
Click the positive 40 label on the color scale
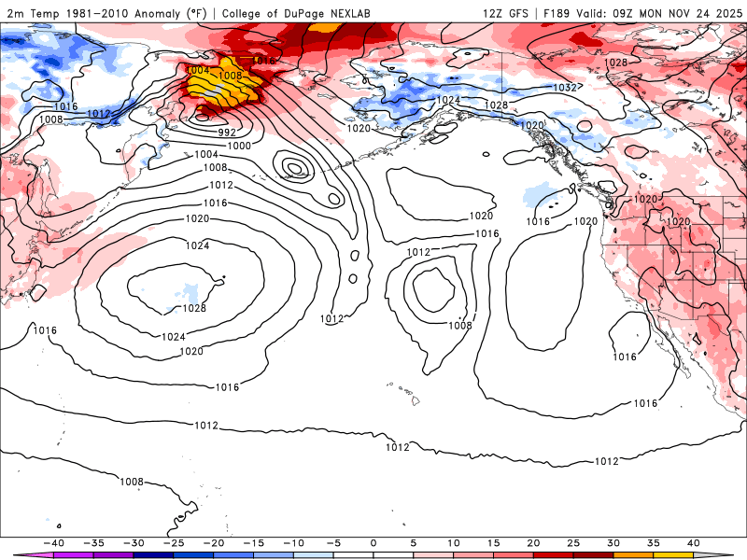[694, 543]
